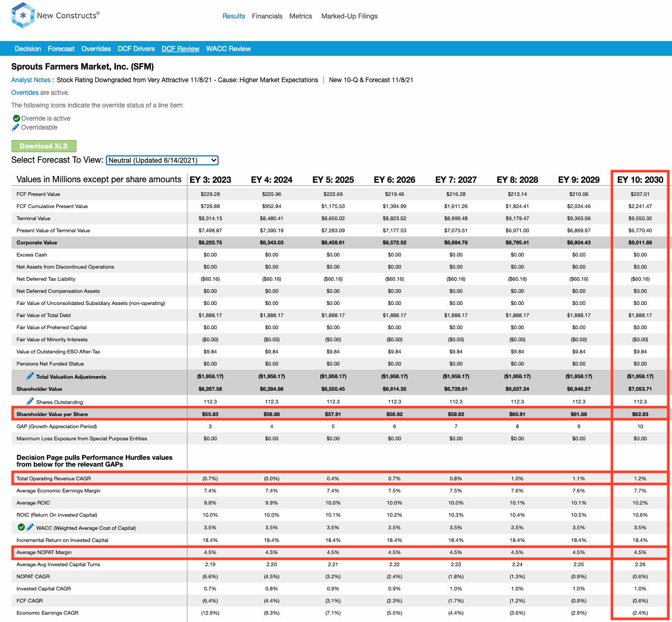Click the EY 6: 2026 column header
672x622 pixels.
(x=394, y=180)
